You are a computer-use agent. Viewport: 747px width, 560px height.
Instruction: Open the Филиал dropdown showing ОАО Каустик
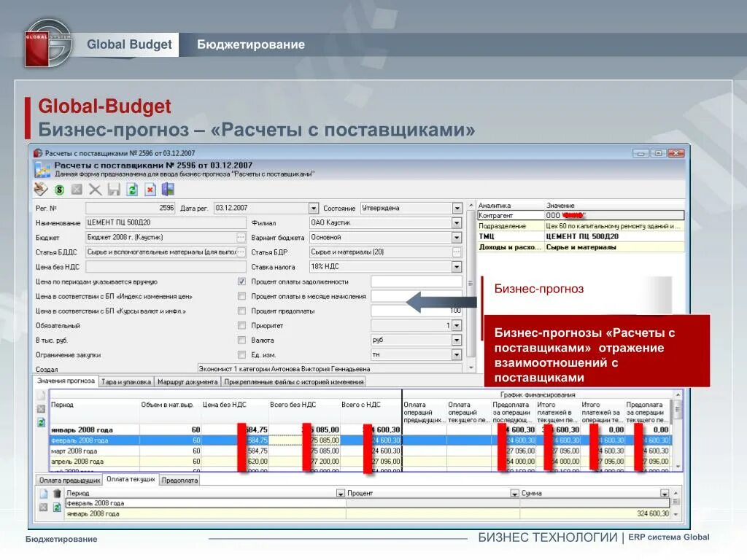(457, 222)
